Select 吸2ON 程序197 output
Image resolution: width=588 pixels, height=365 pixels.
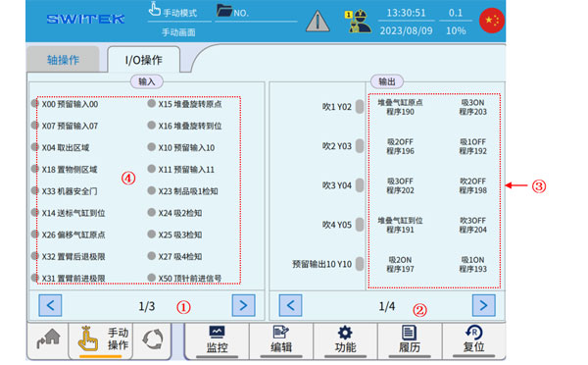(x=400, y=264)
